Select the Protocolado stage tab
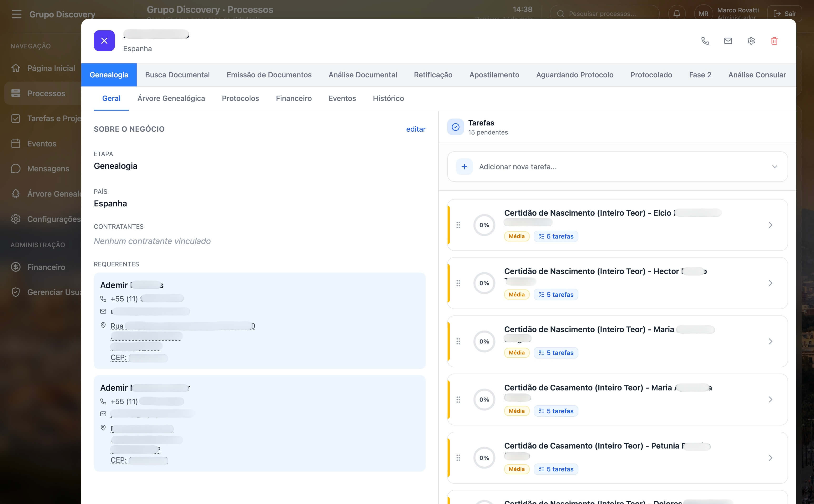814x504 pixels. pos(651,75)
